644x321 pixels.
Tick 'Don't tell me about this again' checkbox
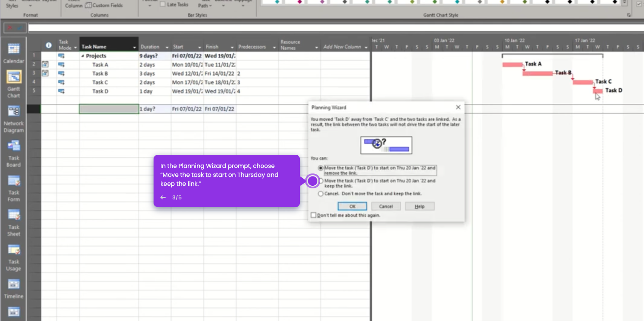313,215
